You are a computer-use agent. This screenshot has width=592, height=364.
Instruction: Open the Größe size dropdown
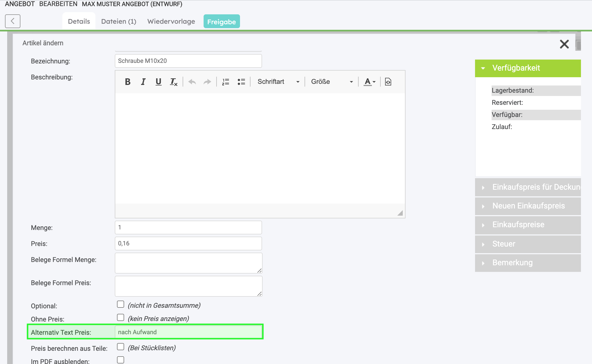click(x=332, y=82)
